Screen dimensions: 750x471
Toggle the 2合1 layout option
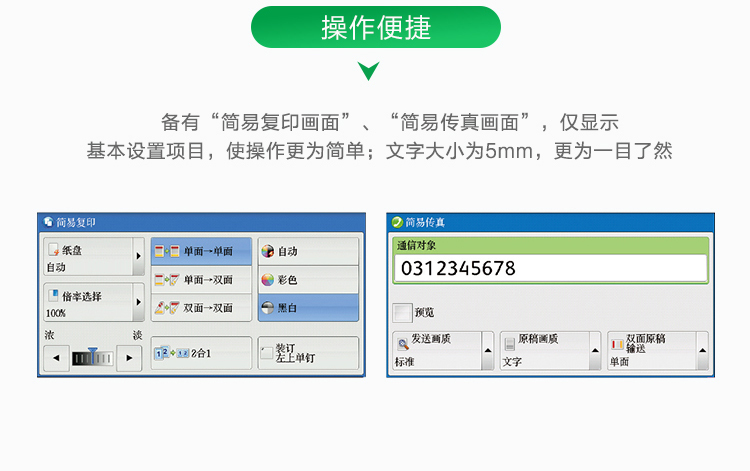pos(201,353)
